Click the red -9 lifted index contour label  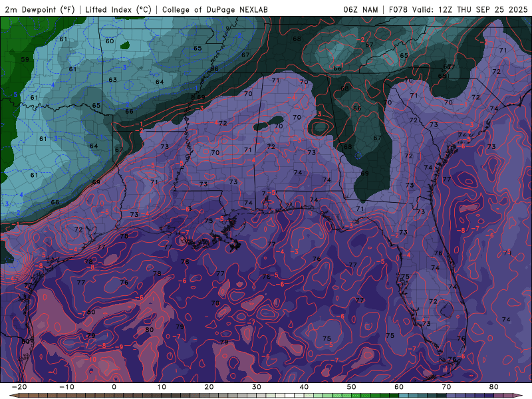coord(119,347)
